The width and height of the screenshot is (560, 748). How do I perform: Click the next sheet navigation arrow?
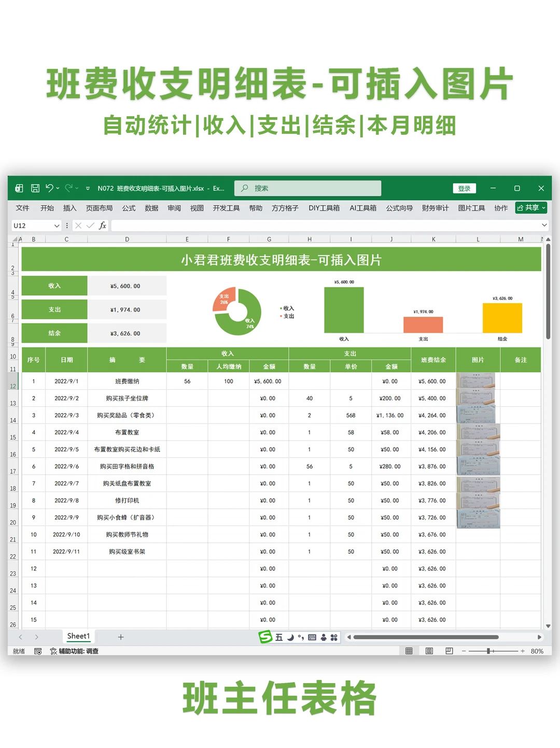[37, 637]
